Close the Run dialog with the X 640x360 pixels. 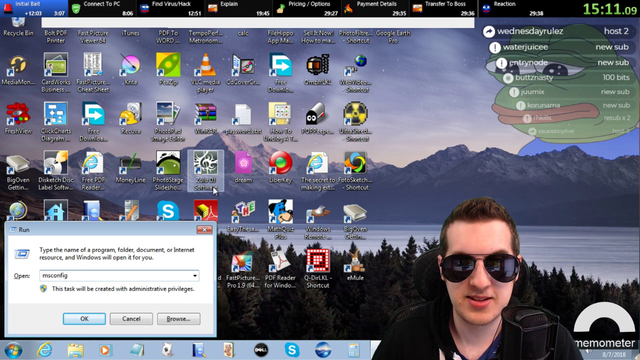[x=204, y=229]
